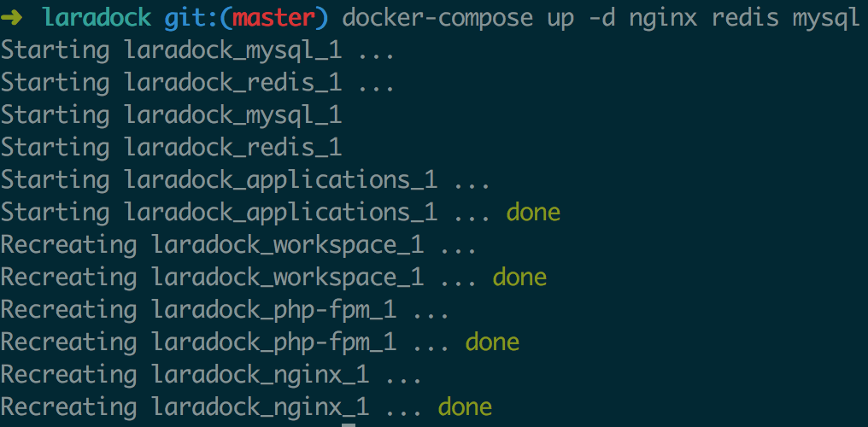Click the first Starting laradock_mysql_1 line
868x427 pixels.
(197, 51)
